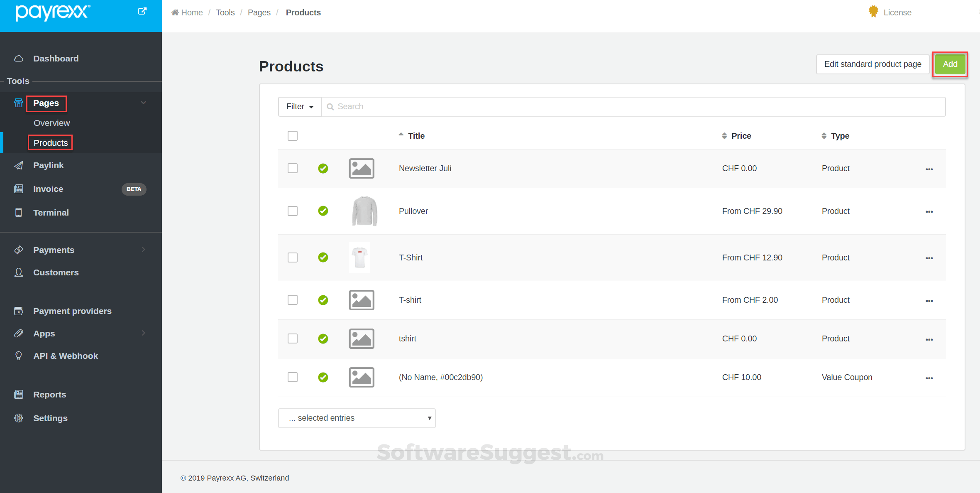Click the green active status of Pullover
This screenshot has width=980, height=493.
(323, 211)
